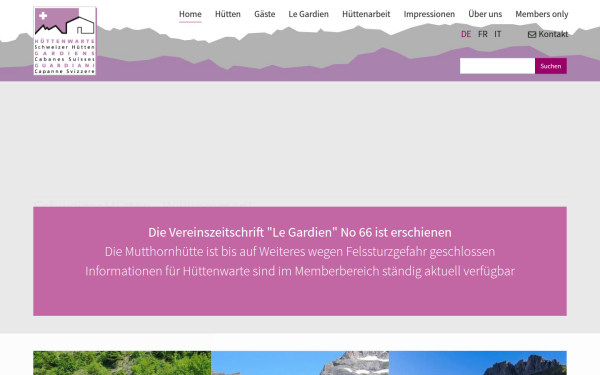Click the Hüttenwarte Schweizer Hütten logo
The image size is (600, 375).
tap(65, 41)
